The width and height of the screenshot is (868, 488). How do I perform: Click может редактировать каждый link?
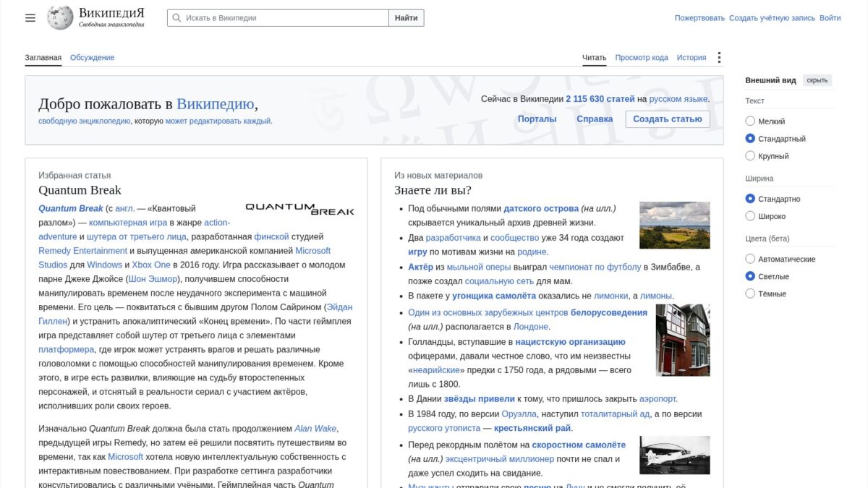pos(218,121)
